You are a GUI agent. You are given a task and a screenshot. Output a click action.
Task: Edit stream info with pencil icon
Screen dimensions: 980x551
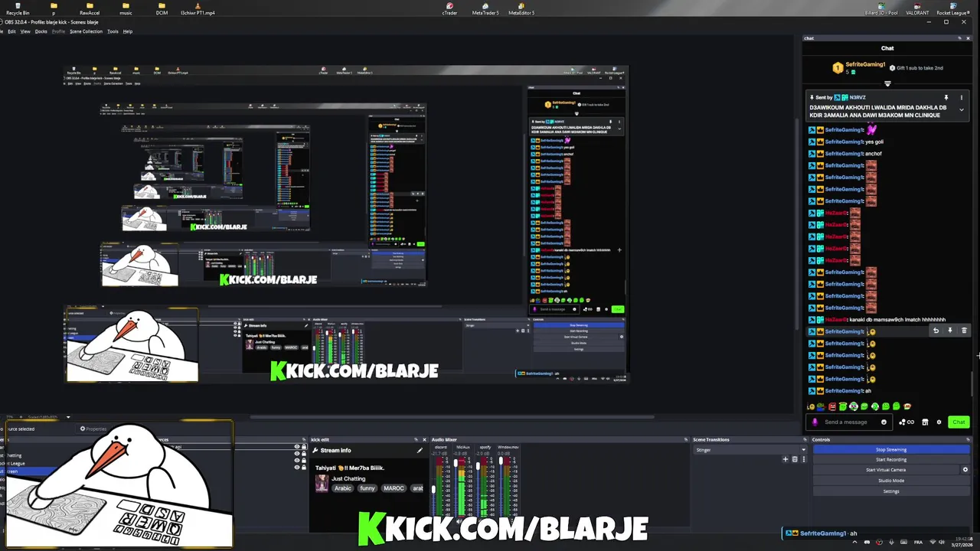pyautogui.click(x=419, y=450)
